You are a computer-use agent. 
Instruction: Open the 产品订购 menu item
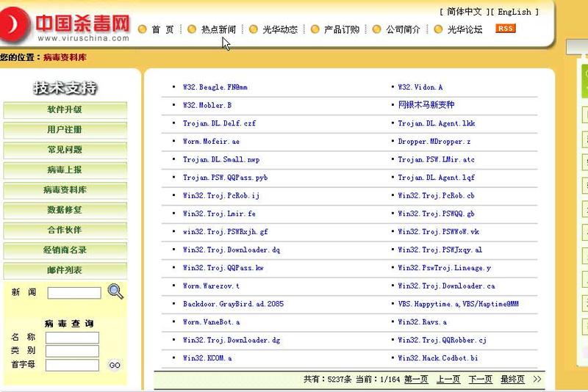(342, 29)
